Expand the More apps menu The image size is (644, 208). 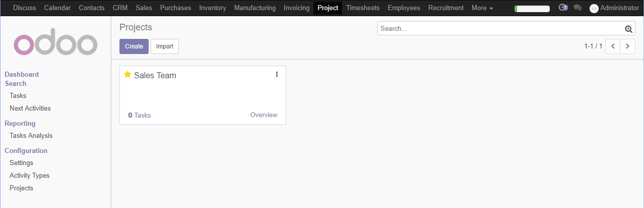tap(482, 8)
